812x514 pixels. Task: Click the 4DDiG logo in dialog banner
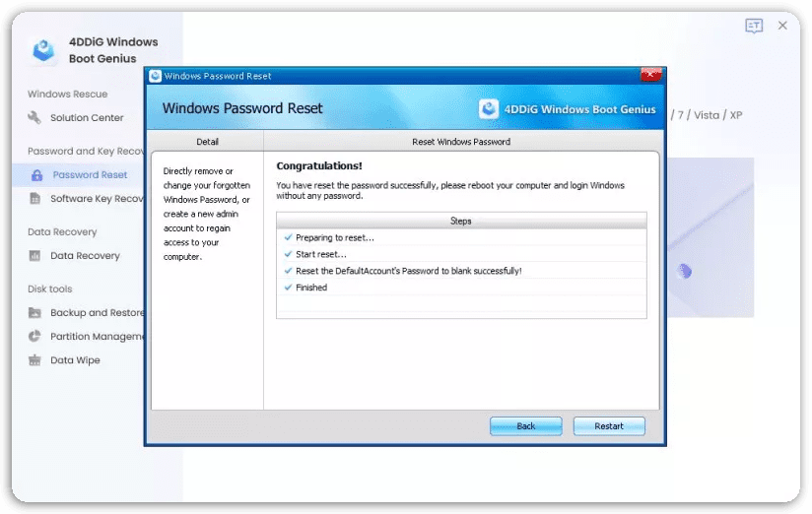[x=489, y=108]
